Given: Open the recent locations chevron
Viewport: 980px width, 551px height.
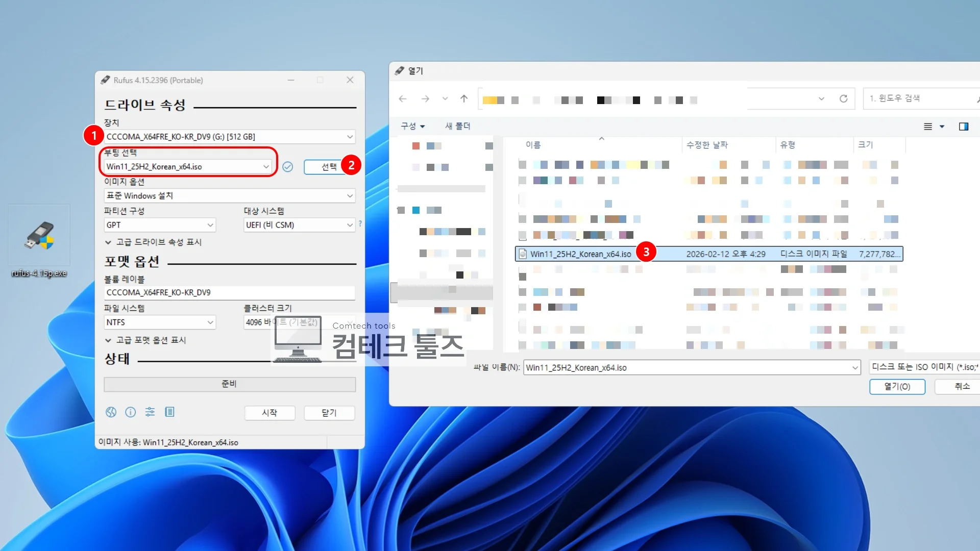Looking at the screenshot, I should coord(445,99).
